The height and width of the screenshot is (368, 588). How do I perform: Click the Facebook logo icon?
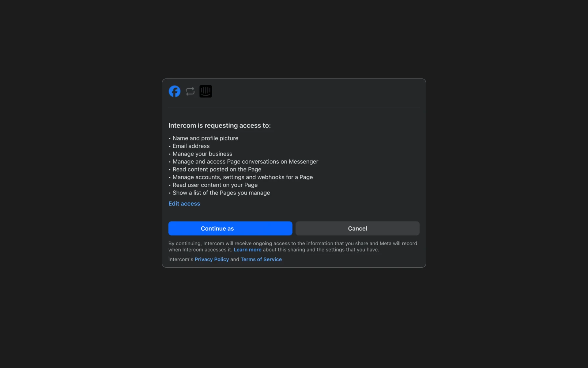175,91
